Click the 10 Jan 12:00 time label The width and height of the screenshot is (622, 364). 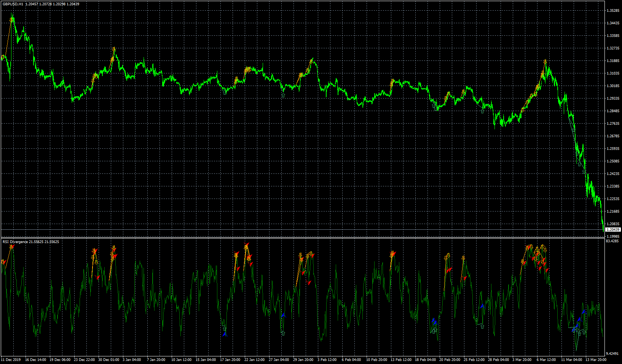[x=181, y=359]
